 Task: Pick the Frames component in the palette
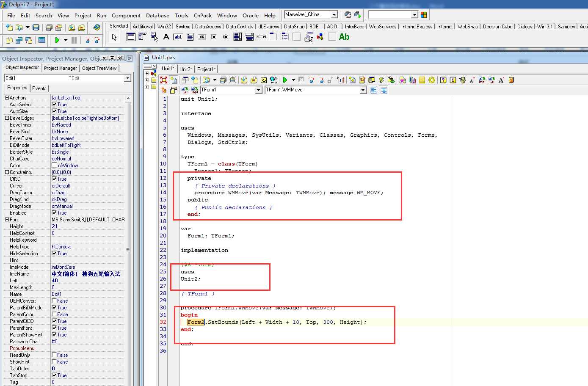131,37
